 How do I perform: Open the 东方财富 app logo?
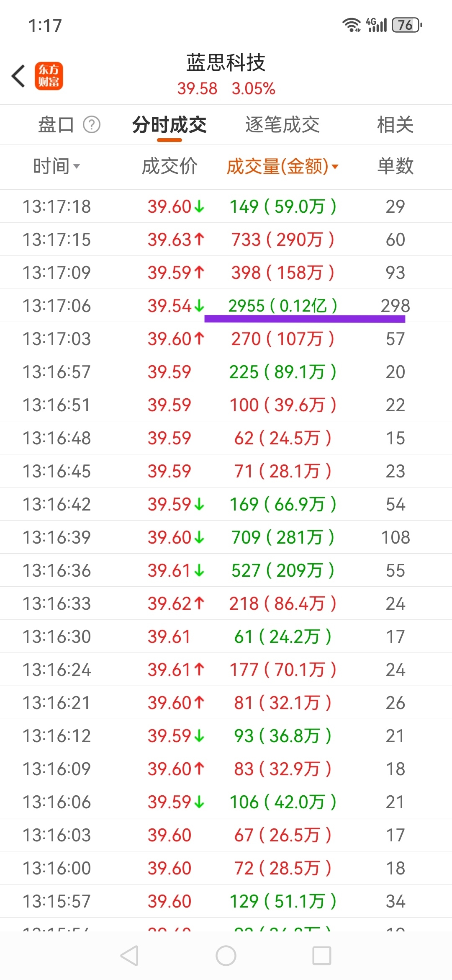[49, 76]
